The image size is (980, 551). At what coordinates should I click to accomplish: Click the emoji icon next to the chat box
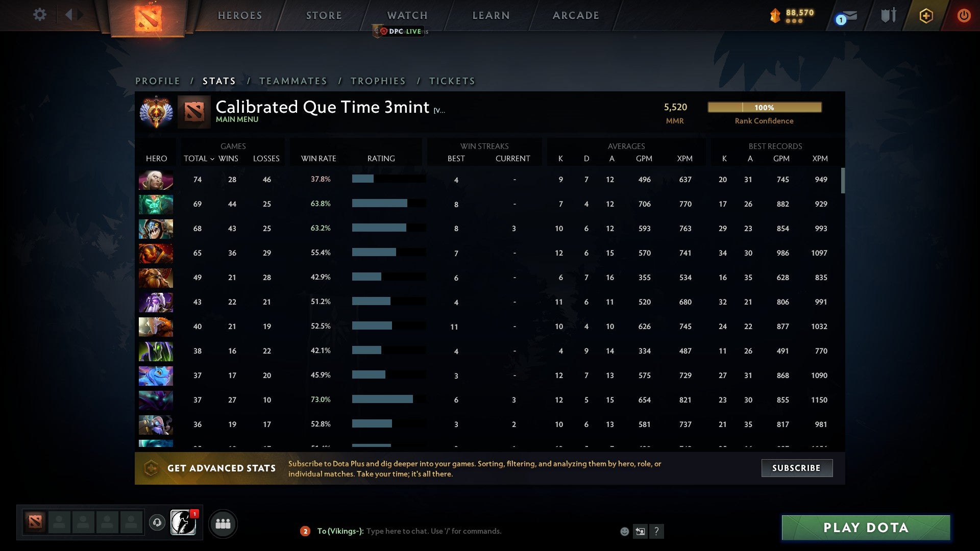click(624, 531)
